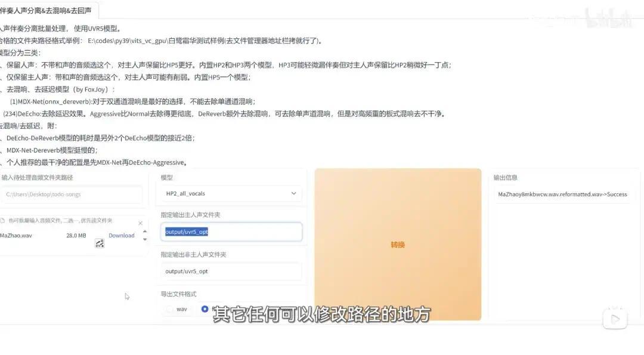
Task: Click the bilibili logo watermark at top right
Action: pyautogui.click(x=609, y=18)
